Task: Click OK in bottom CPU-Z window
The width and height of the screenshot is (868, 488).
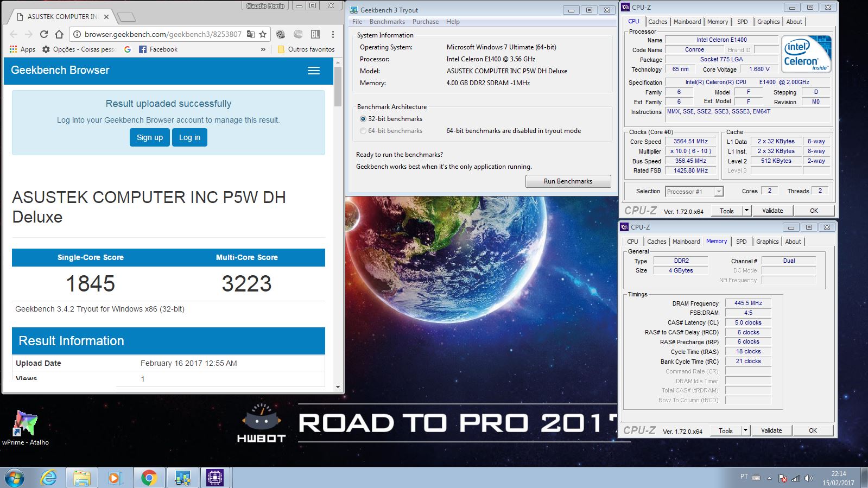Action: point(813,430)
